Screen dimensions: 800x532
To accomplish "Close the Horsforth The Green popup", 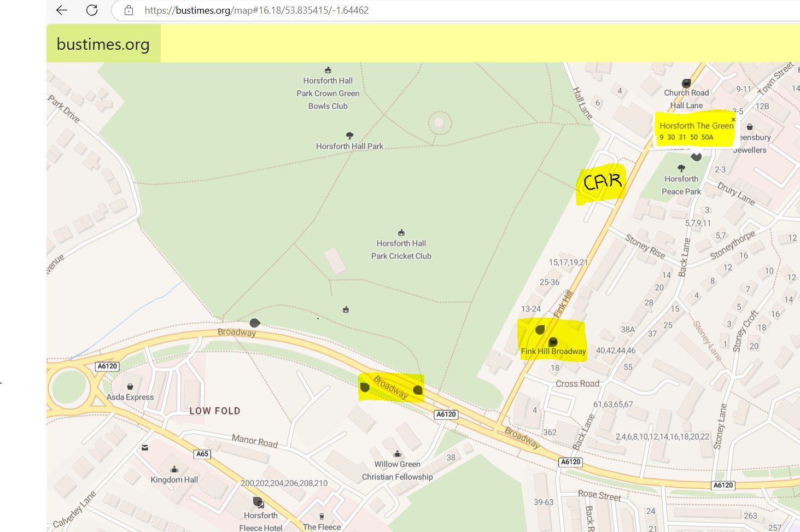I will click(733, 119).
